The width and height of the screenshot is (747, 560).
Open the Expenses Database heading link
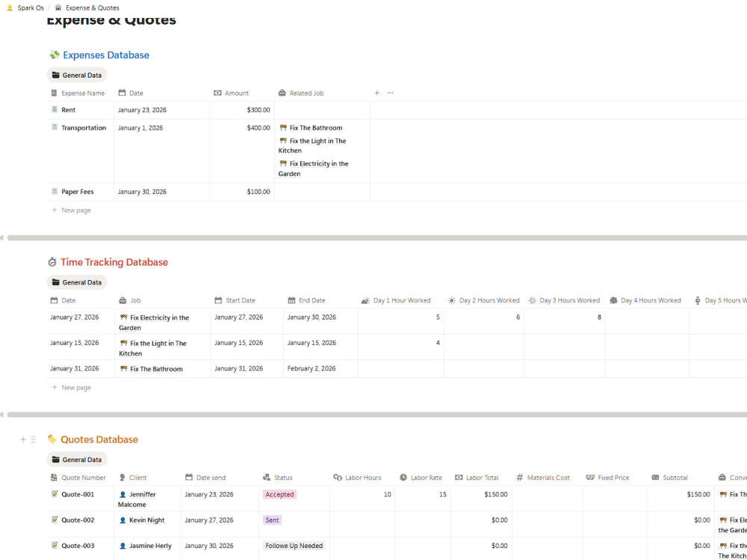pos(106,55)
